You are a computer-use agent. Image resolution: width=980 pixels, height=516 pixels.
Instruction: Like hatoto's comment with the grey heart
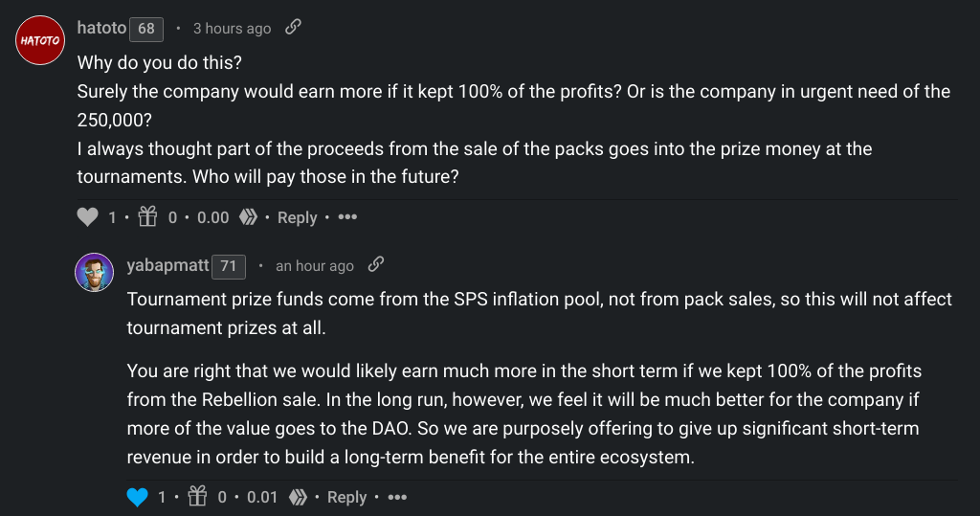pos(88,217)
